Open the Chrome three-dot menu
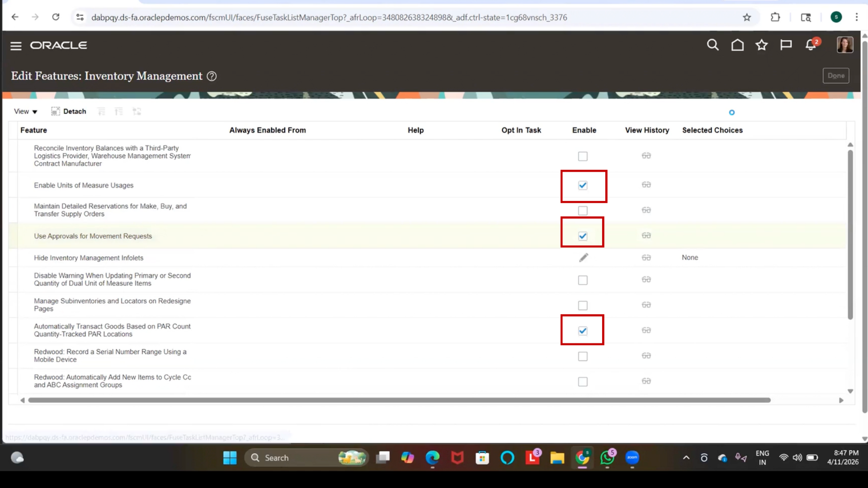Image resolution: width=868 pixels, height=488 pixels. [857, 17]
